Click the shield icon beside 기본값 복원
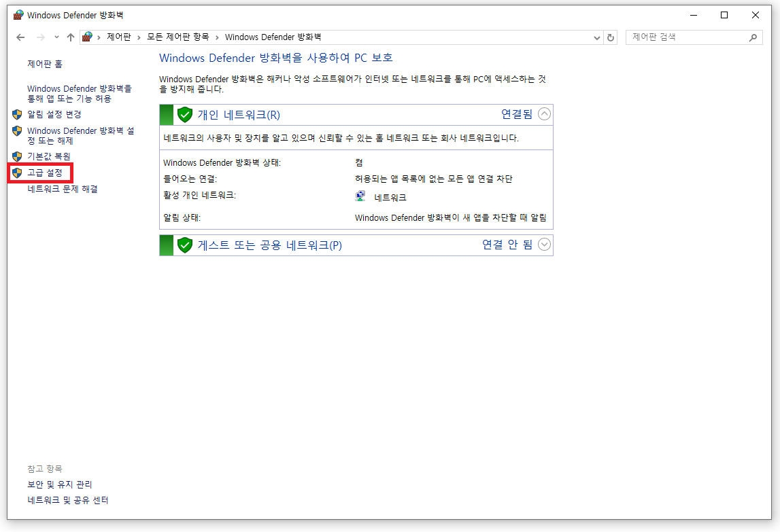The image size is (780, 532). [17, 157]
